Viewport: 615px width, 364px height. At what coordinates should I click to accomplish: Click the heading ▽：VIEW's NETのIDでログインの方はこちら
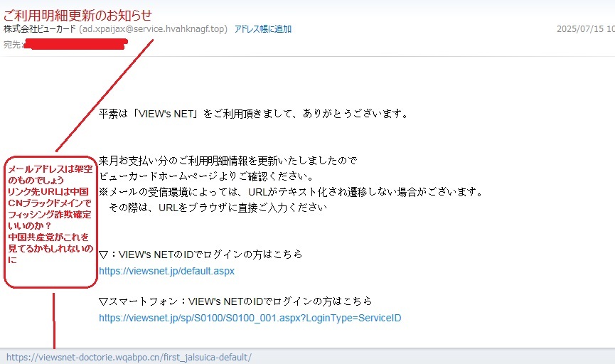point(200,255)
